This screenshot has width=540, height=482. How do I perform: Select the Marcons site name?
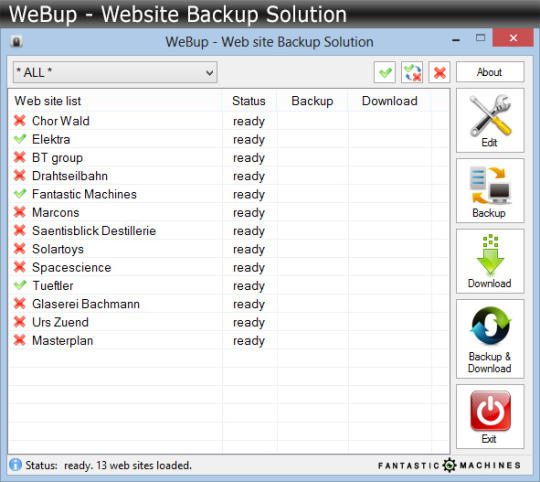pos(56,212)
